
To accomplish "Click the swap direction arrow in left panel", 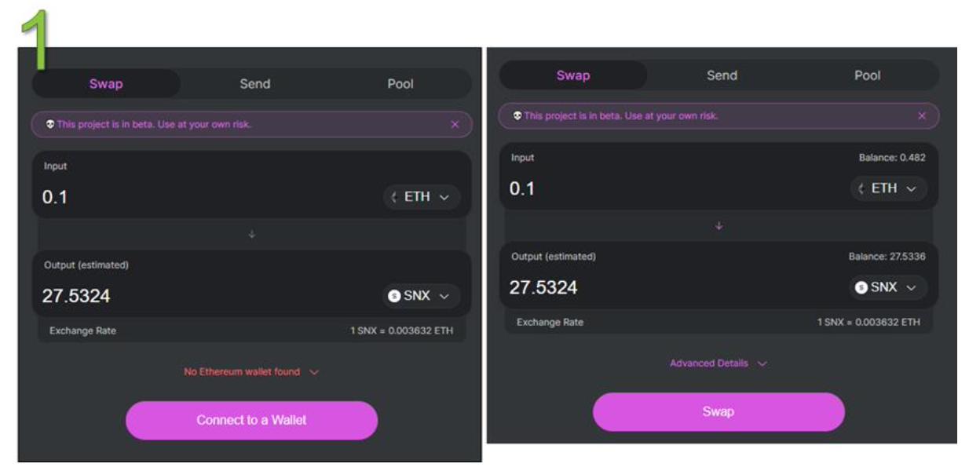I will (251, 234).
